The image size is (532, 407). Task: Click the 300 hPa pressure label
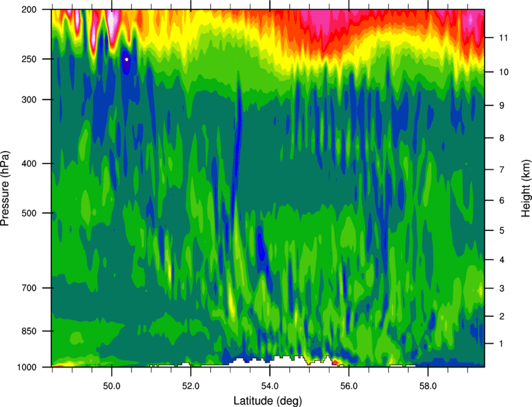(29, 100)
